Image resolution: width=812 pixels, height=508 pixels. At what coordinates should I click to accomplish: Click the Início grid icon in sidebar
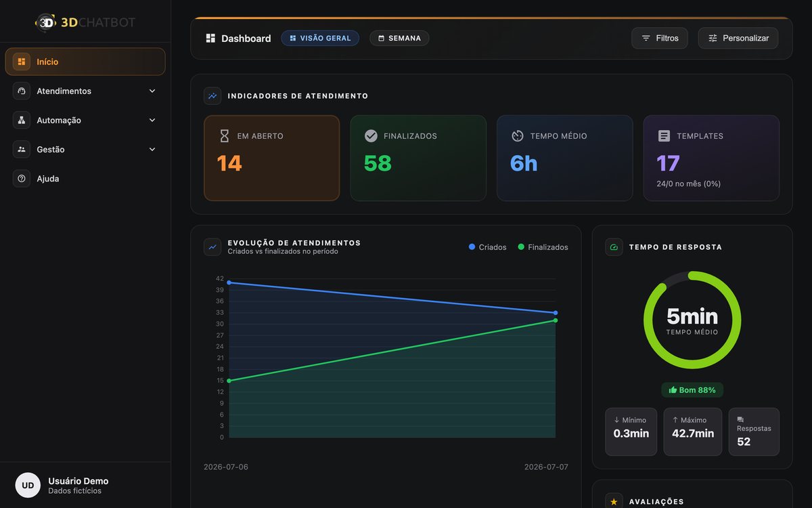pos(22,62)
